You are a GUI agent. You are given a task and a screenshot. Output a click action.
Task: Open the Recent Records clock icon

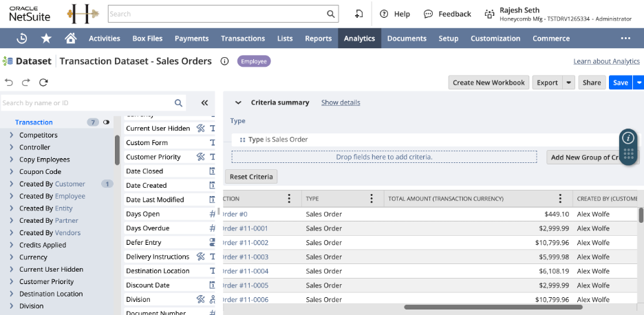(22, 39)
